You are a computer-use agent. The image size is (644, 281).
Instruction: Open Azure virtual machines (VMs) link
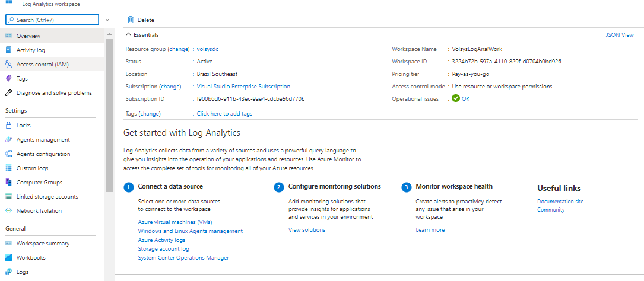(175, 222)
